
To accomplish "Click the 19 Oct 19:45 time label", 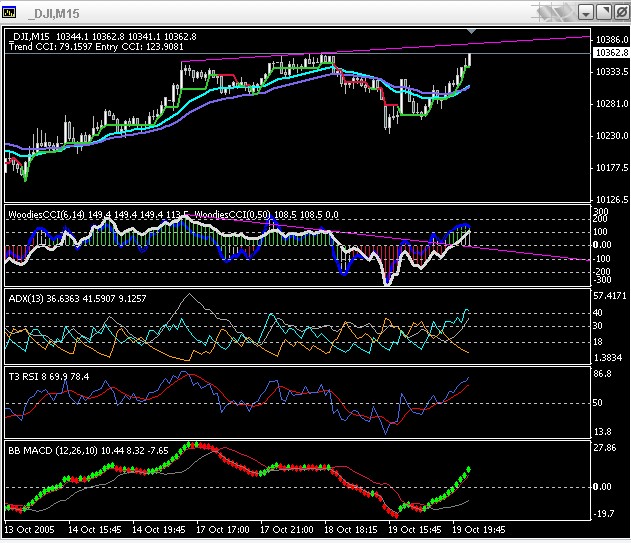I will (478, 530).
